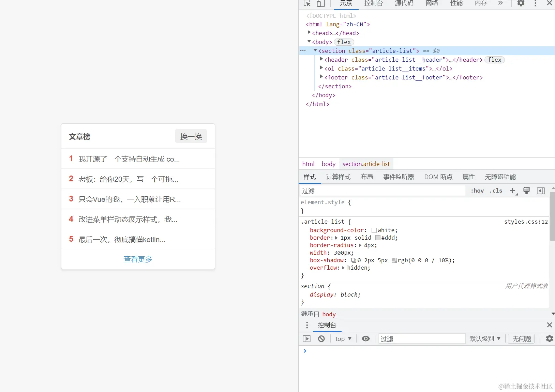
Task: Click the white background-color swatch
Action: [x=374, y=230]
